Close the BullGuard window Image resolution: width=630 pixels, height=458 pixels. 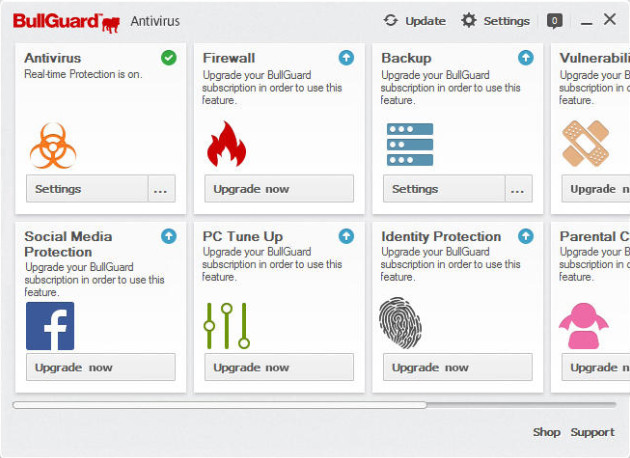pos(610,19)
